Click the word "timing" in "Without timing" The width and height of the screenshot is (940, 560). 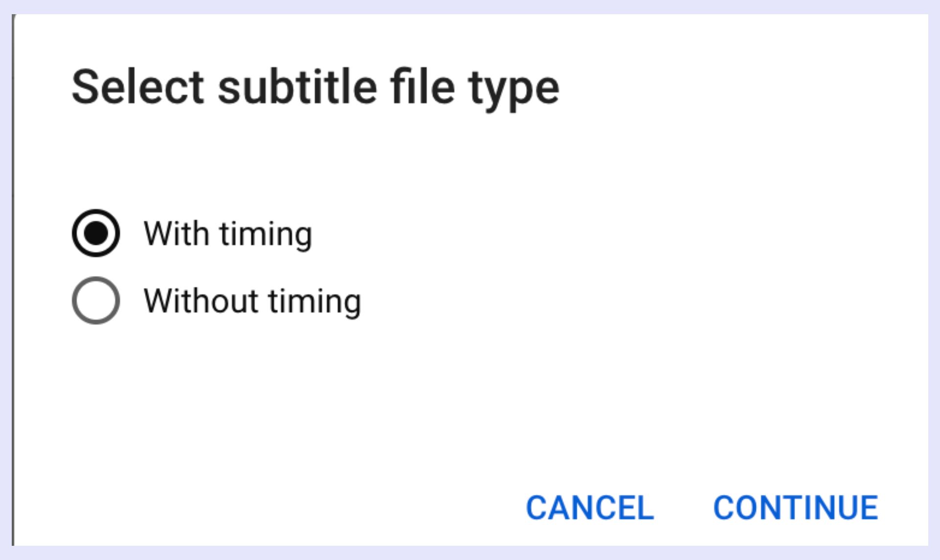[x=314, y=302]
